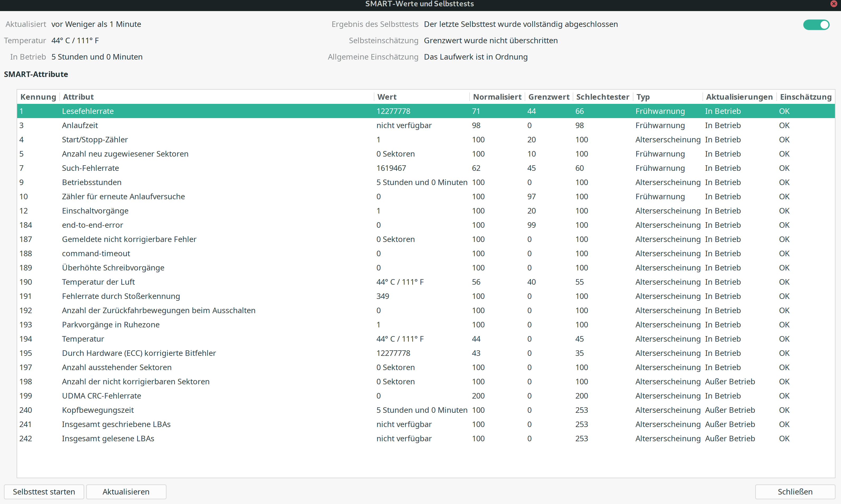Sort by Attribut column header
The width and height of the screenshot is (841, 504).
78,97
